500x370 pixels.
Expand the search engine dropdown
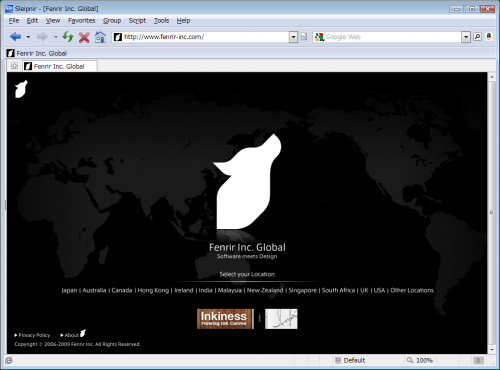(466, 37)
